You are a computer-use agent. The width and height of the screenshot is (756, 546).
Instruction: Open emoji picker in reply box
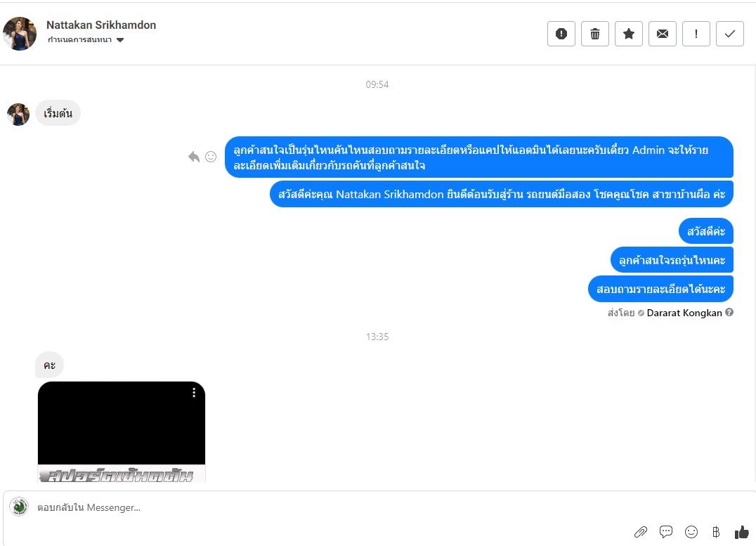point(691,532)
